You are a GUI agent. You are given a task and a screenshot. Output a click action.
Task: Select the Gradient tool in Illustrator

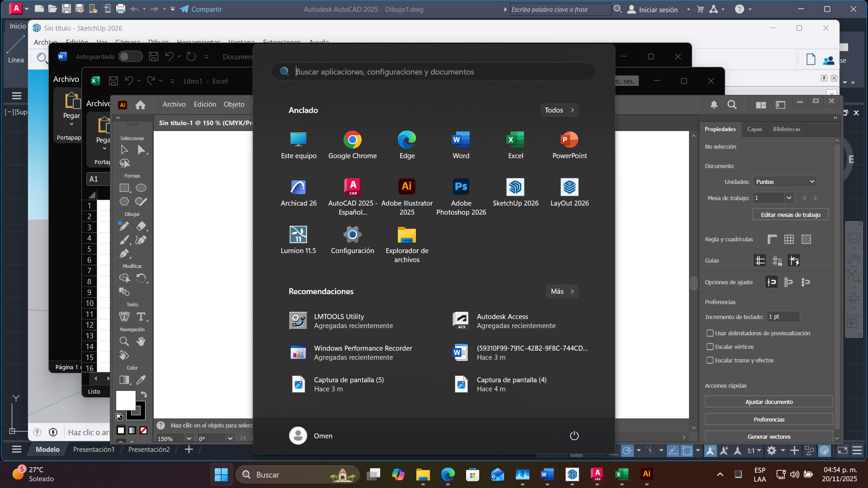pyautogui.click(x=124, y=380)
